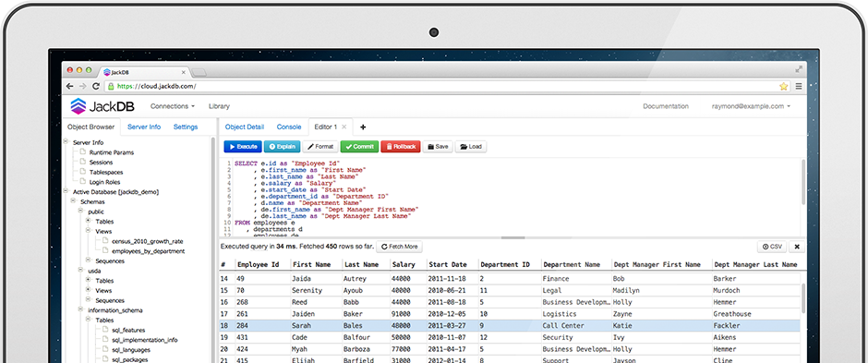Image resolution: width=868 pixels, height=363 pixels.
Task: Close the results panel with X button
Action: click(x=797, y=247)
